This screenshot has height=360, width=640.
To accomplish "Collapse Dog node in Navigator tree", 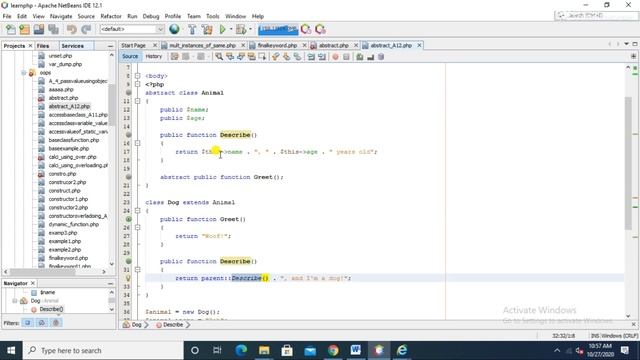I will (x=15, y=301).
